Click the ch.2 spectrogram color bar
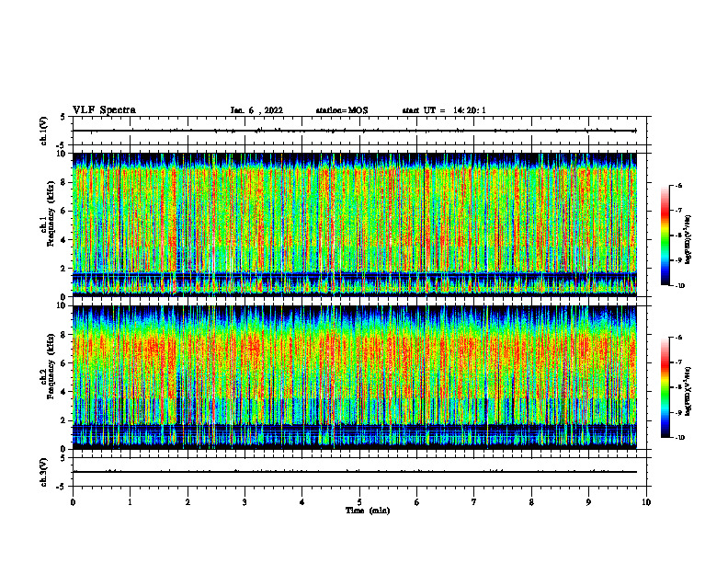728x563 pixels. coord(665,387)
